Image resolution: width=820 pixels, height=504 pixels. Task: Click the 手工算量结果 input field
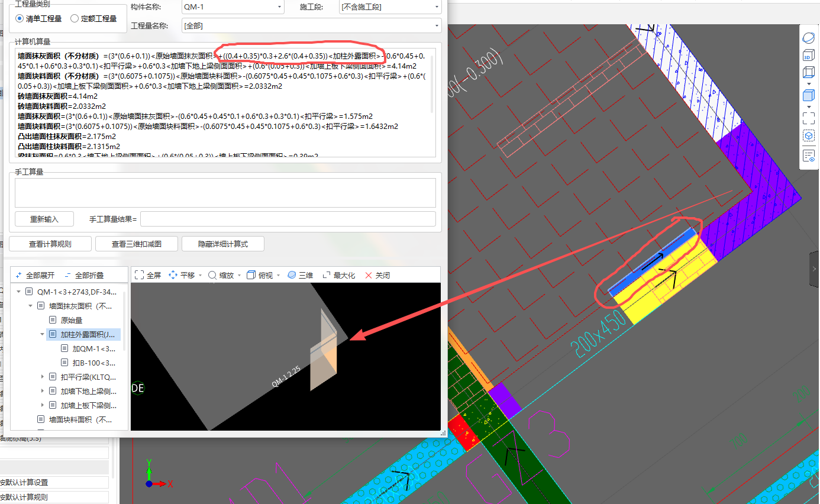(x=288, y=219)
